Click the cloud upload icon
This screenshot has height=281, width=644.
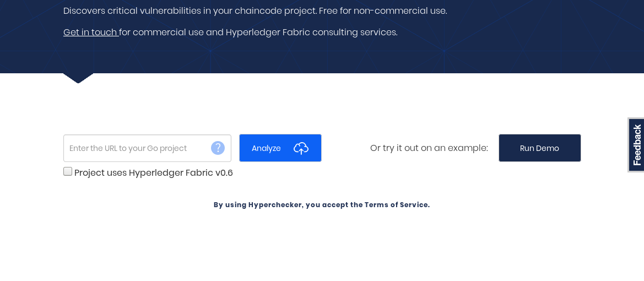(301, 148)
